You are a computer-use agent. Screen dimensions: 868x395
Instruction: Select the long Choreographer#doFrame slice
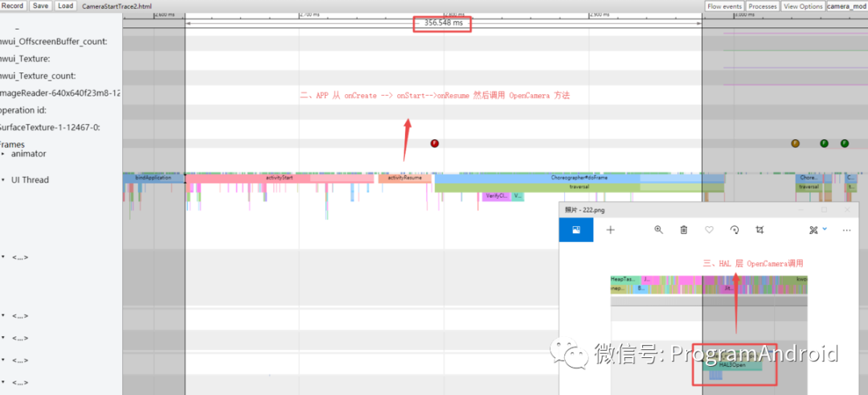click(579, 179)
